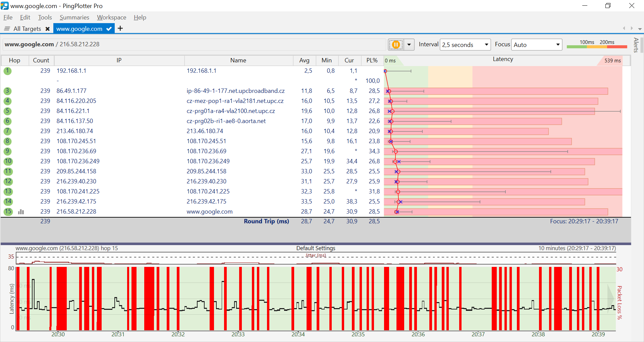Pause tracing with the orange pause button
This screenshot has height=342, width=644.
[396, 45]
